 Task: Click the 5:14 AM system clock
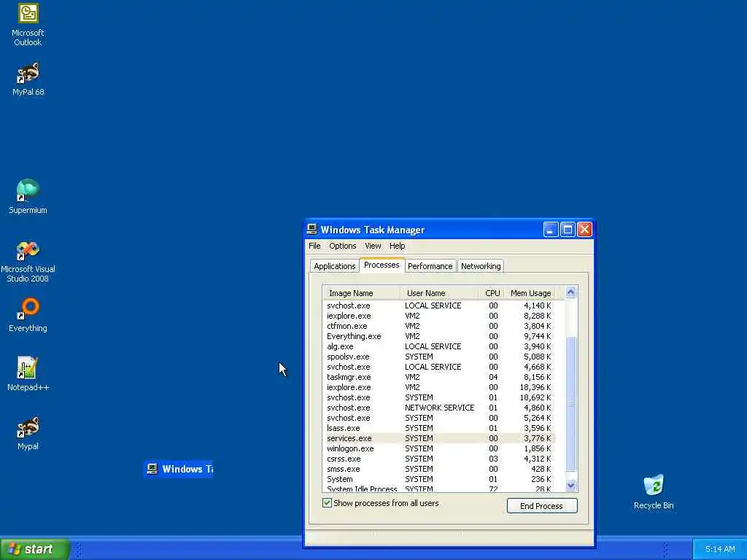coord(720,550)
